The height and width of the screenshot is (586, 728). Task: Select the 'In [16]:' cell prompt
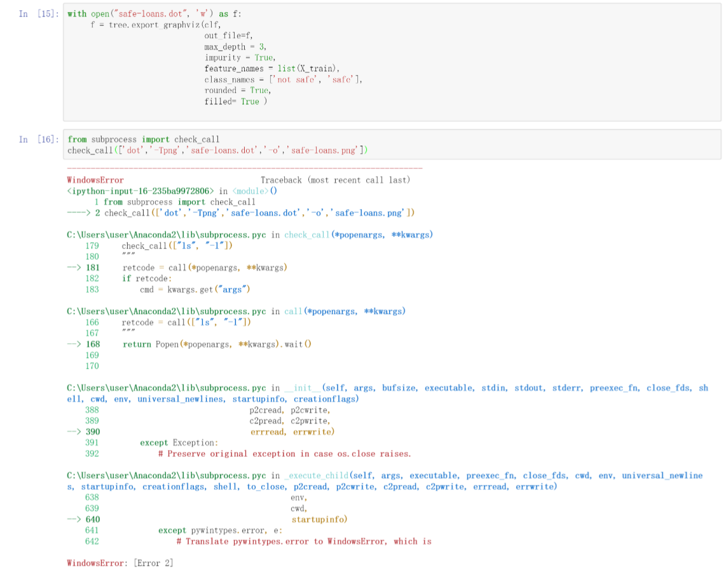click(x=38, y=139)
